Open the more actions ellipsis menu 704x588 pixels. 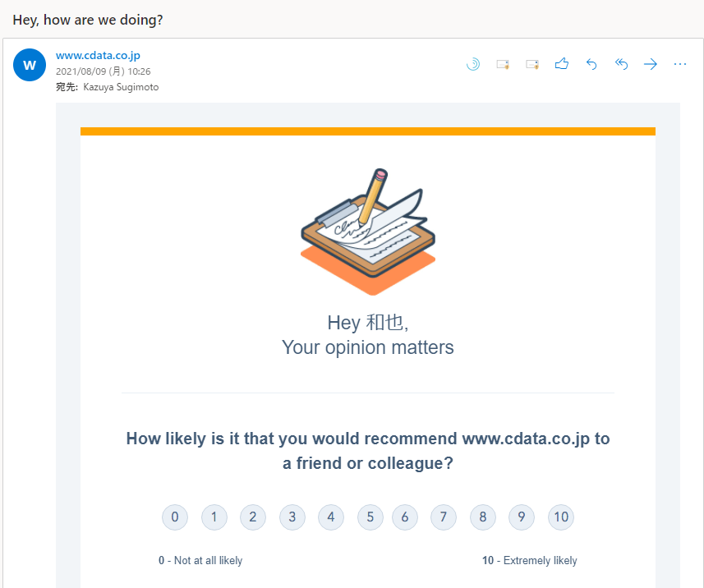pyautogui.click(x=680, y=64)
